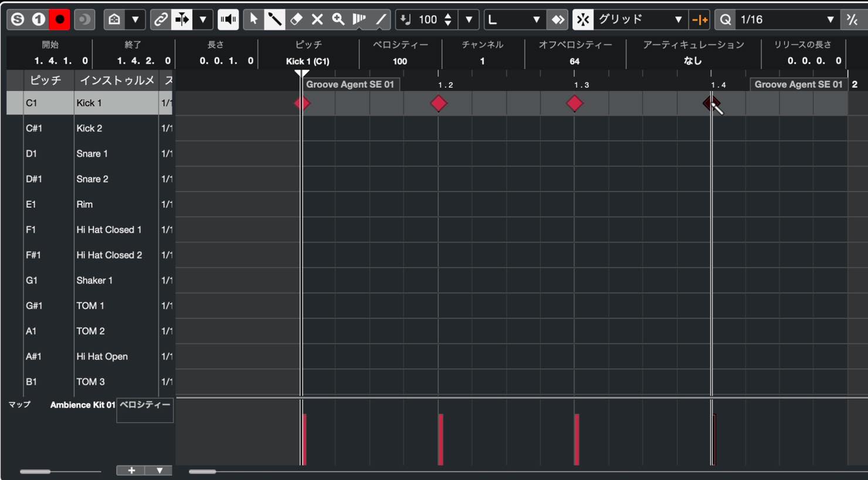Open the 1/16 quantize preset dropdown
This screenshot has height=480, width=868.
[786, 19]
